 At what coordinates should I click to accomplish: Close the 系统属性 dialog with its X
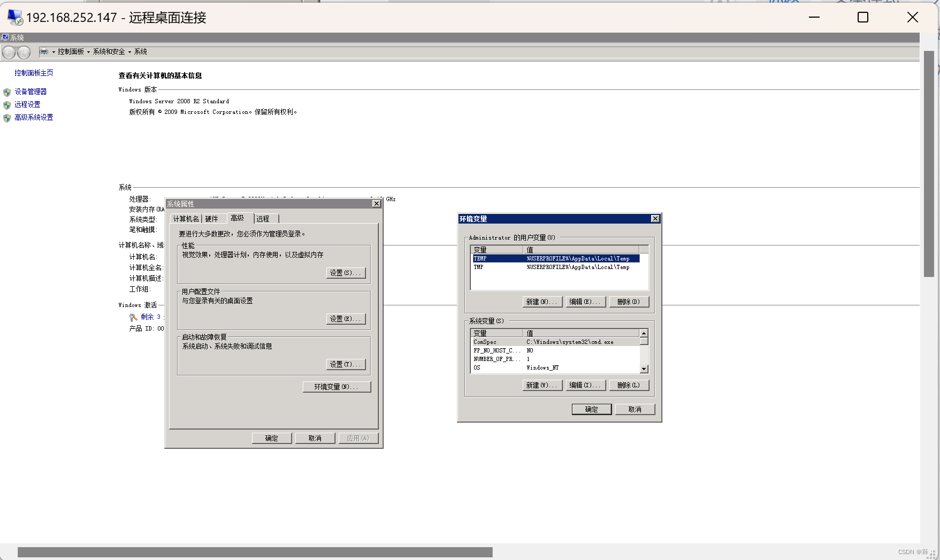pyautogui.click(x=376, y=204)
